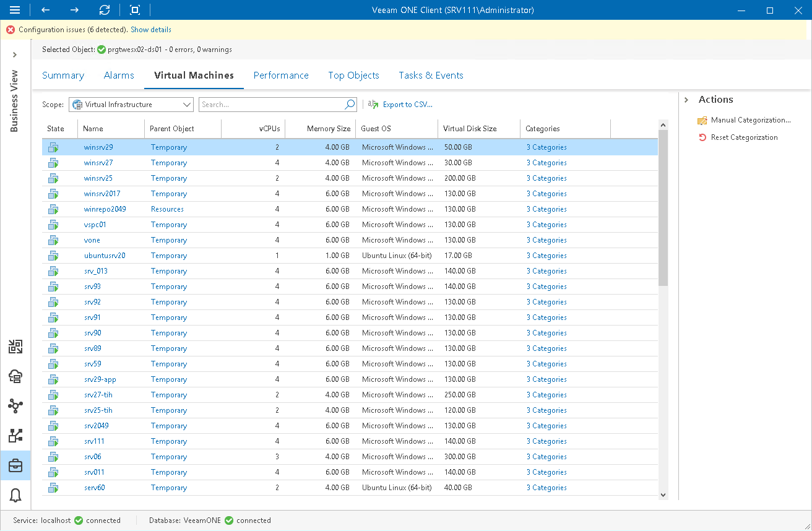
Task: Click the Reset Categorization red icon
Action: pos(702,137)
